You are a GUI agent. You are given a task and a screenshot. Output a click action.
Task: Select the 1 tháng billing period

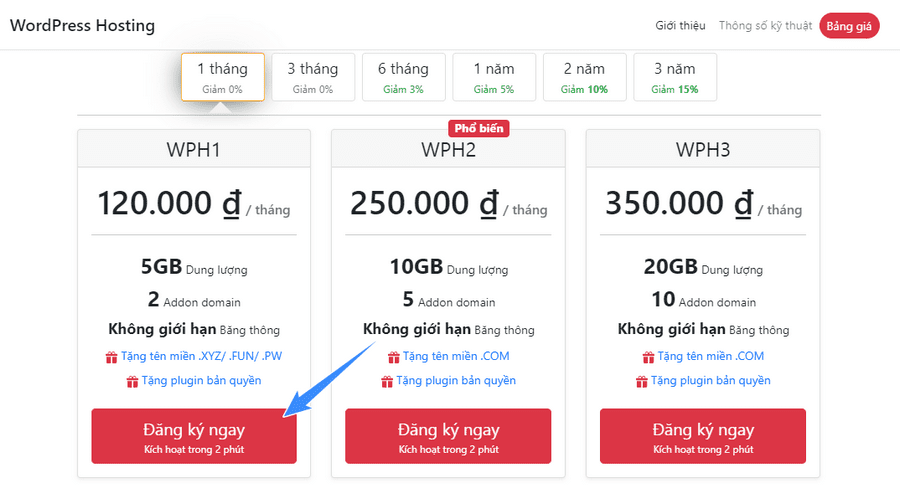[x=222, y=77]
